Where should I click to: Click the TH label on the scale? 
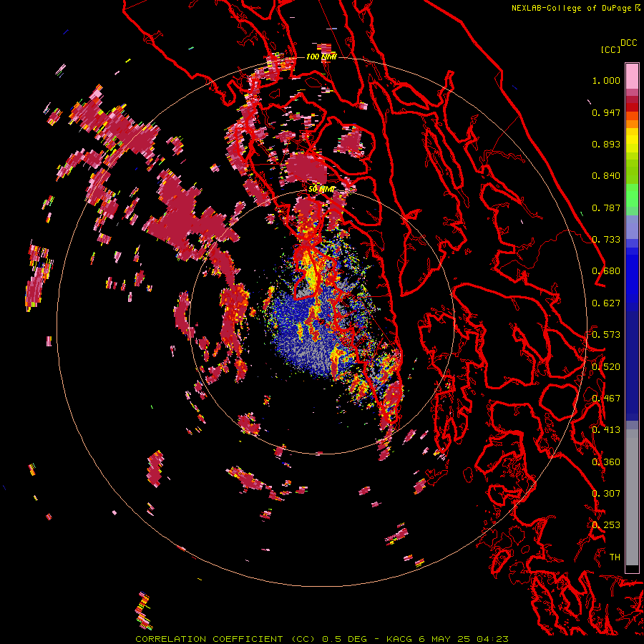(615, 557)
